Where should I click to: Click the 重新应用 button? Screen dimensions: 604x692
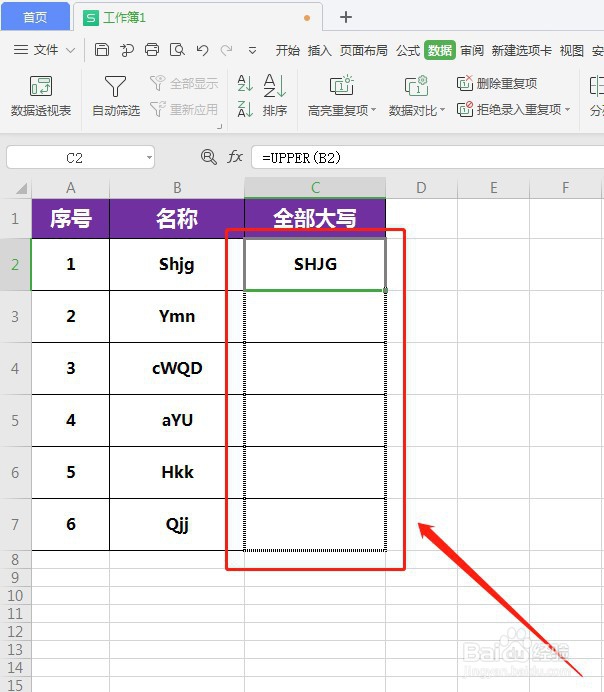[x=184, y=109]
